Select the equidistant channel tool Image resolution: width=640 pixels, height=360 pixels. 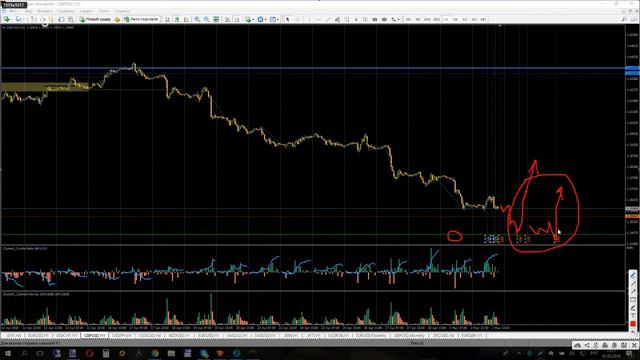click(x=337, y=19)
